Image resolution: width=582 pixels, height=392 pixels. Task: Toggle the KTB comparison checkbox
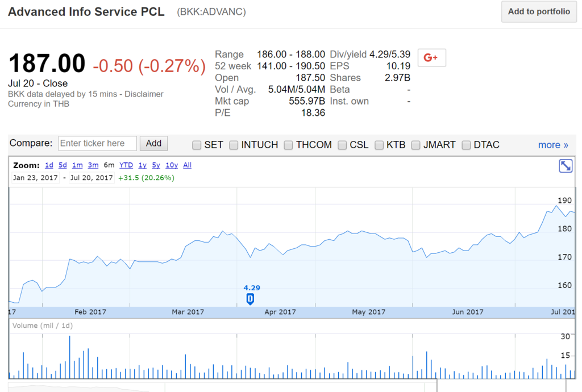(x=379, y=145)
